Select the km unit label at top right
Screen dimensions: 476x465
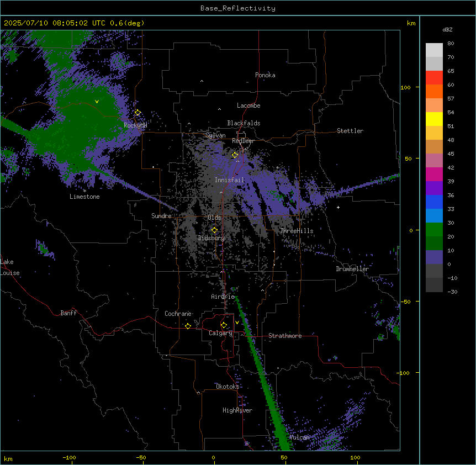click(x=411, y=23)
